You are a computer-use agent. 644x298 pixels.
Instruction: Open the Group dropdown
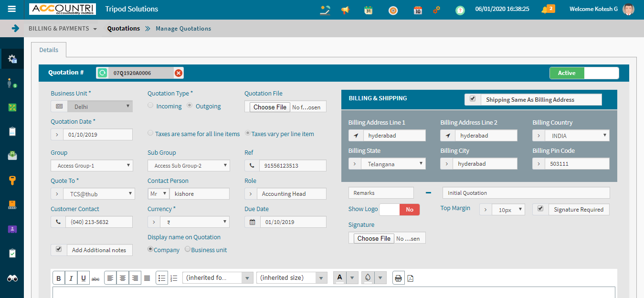click(92, 166)
